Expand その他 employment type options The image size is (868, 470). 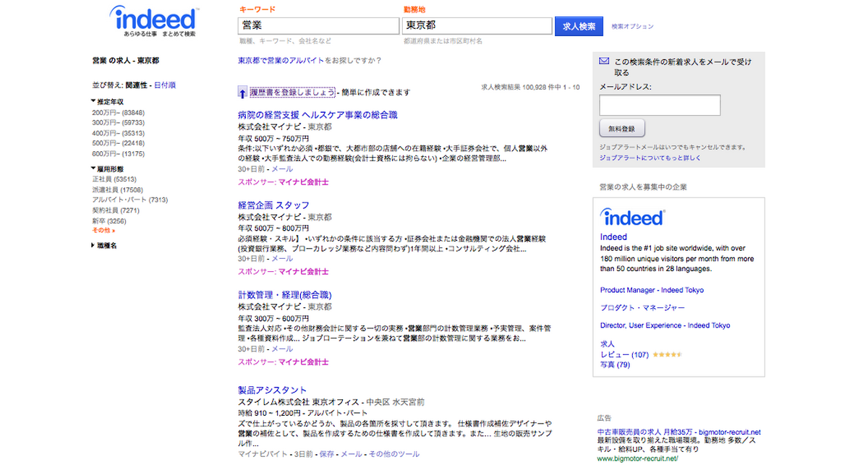click(103, 230)
